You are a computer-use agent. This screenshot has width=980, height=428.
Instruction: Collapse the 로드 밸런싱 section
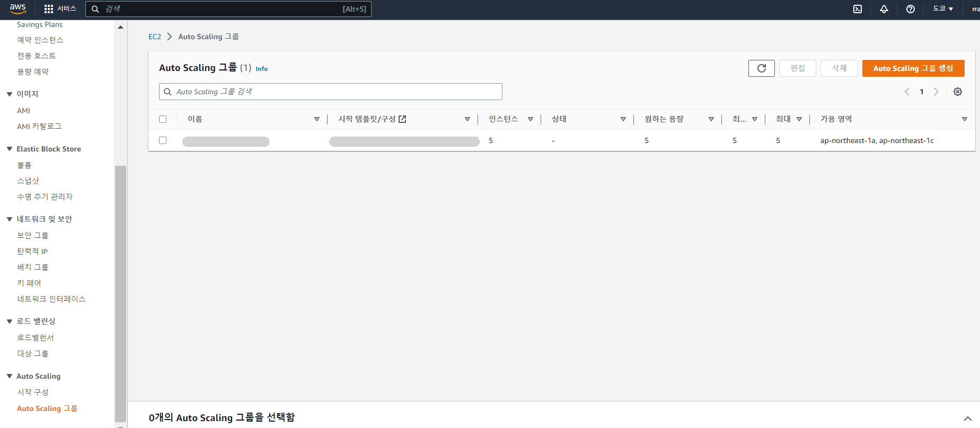click(x=10, y=321)
